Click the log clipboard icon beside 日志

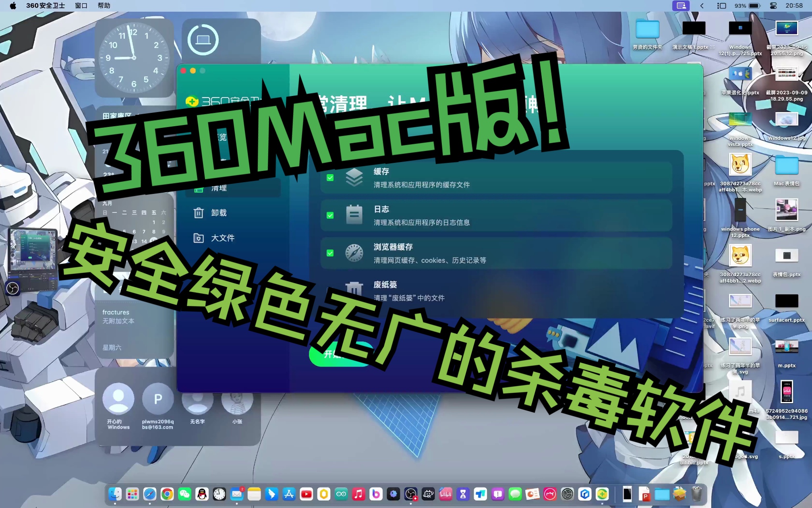[x=354, y=215]
